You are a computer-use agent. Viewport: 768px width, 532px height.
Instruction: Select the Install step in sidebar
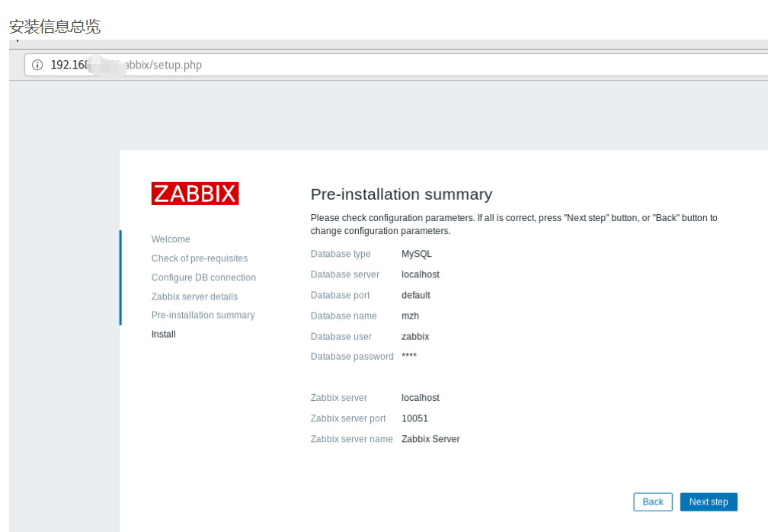(x=164, y=334)
